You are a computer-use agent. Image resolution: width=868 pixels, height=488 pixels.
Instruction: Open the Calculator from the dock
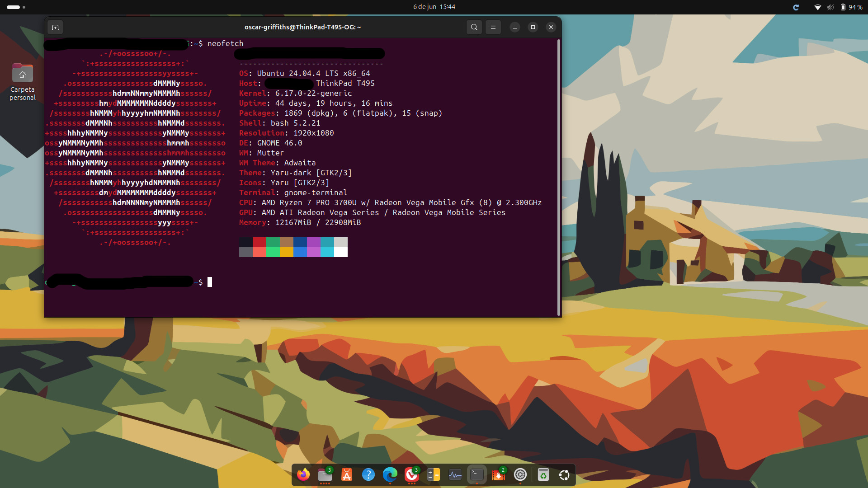coord(434,474)
